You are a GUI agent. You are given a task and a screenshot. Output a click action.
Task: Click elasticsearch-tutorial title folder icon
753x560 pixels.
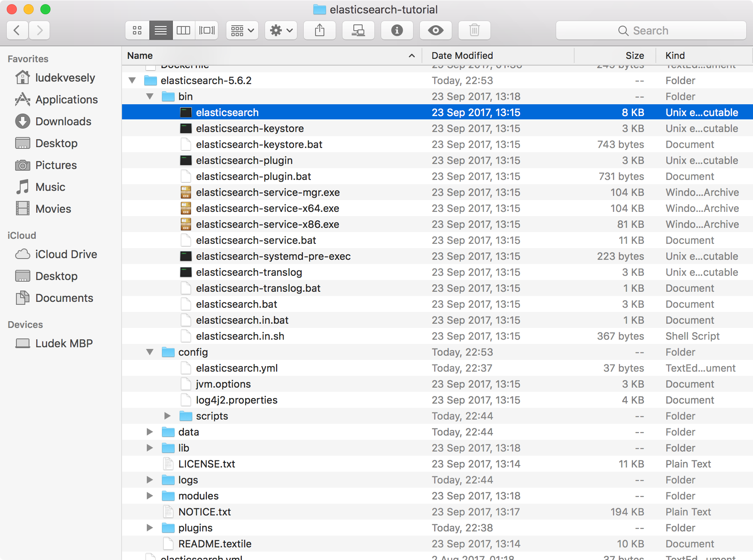[x=320, y=9]
